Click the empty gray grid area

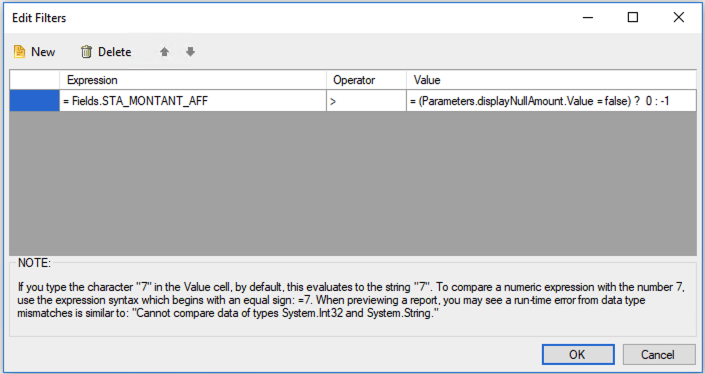[x=353, y=183]
